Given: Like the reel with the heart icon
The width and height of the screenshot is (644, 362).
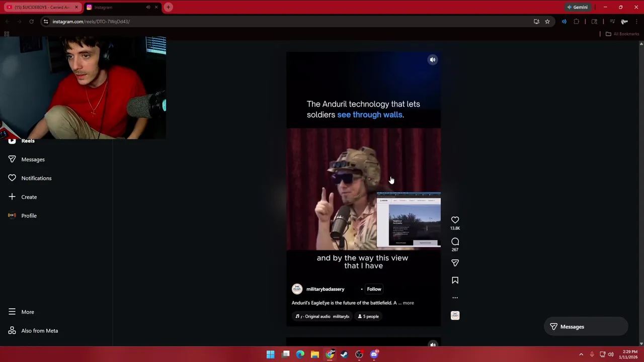Looking at the screenshot, I should tap(455, 220).
